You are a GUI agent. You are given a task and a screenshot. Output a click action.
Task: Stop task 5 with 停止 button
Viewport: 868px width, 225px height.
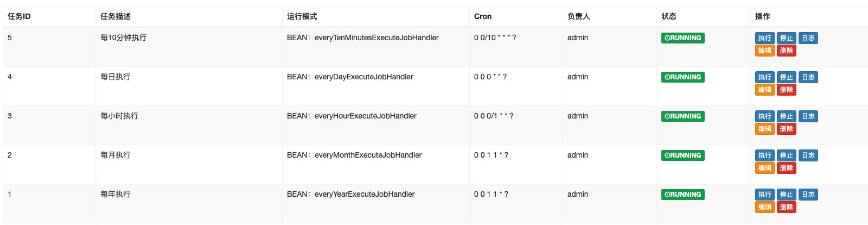[787, 38]
